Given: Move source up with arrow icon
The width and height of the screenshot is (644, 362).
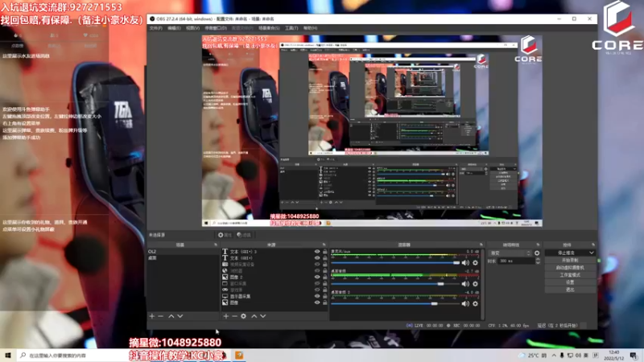Looking at the screenshot, I should pos(254,316).
